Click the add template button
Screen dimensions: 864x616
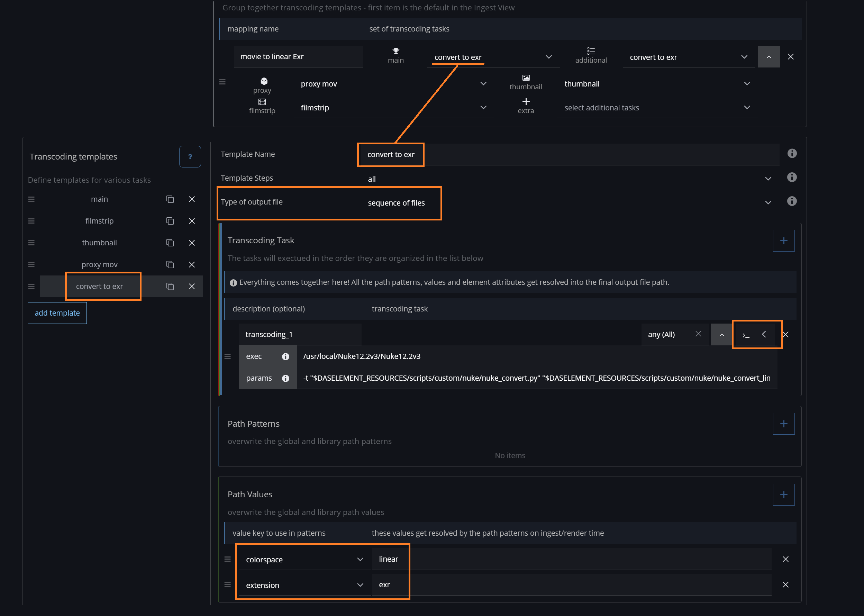tap(57, 312)
